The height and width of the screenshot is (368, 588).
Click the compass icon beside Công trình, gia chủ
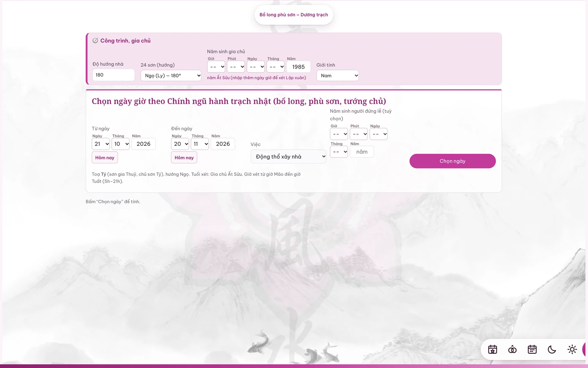pyautogui.click(x=95, y=40)
